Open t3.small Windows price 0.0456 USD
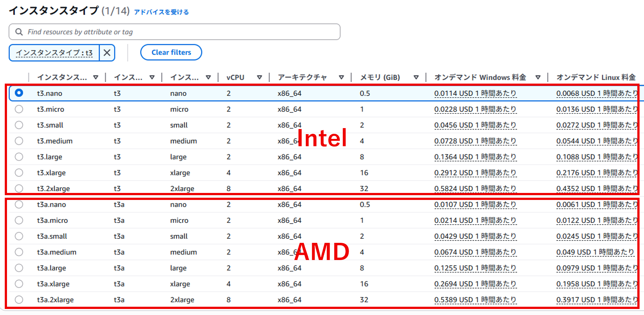Viewport: 644px width, 315px height. pos(475,125)
